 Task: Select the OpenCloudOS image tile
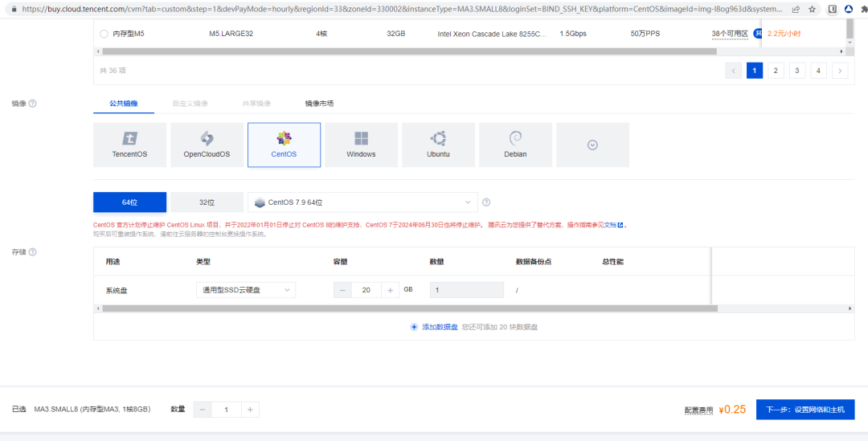tap(207, 145)
